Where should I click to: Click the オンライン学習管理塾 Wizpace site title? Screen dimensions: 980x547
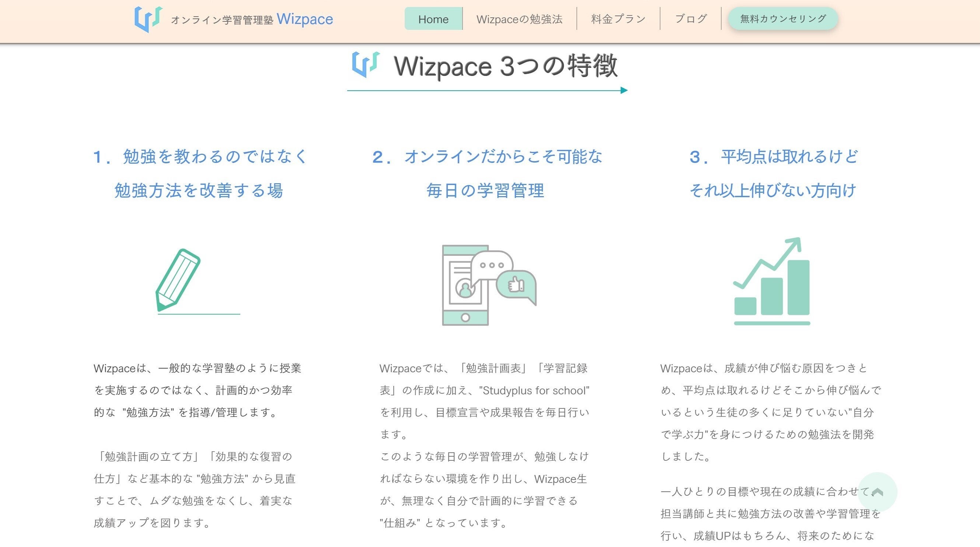tap(252, 20)
